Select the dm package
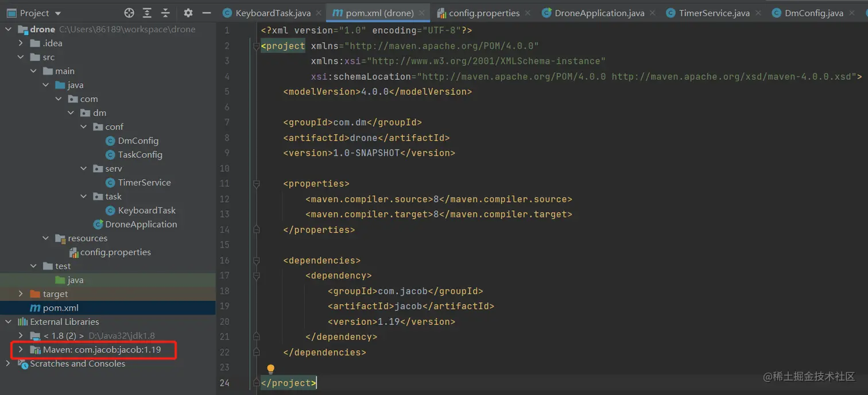This screenshot has width=868, height=395. pyautogui.click(x=93, y=113)
